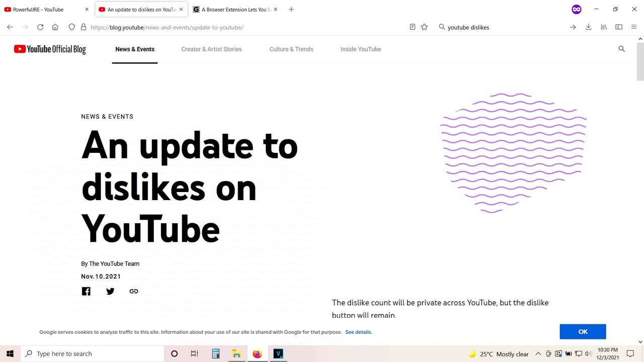Click the YouTube Official Blog logo
644x362 pixels.
click(50, 49)
